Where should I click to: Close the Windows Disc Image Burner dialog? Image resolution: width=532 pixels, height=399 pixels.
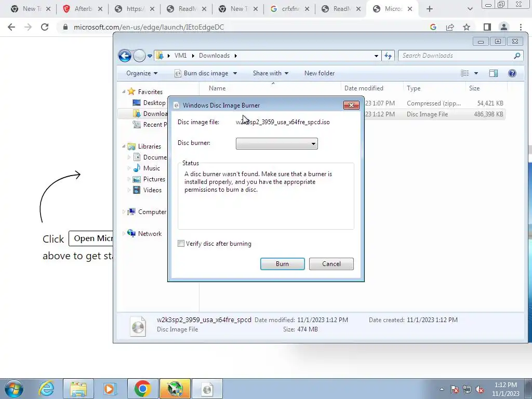(x=351, y=105)
